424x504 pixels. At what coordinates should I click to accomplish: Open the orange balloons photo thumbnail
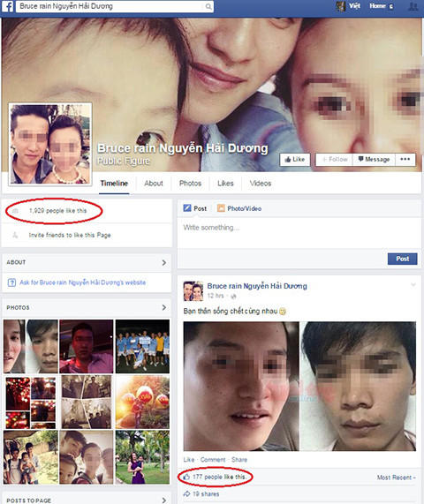click(x=142, y=402)
